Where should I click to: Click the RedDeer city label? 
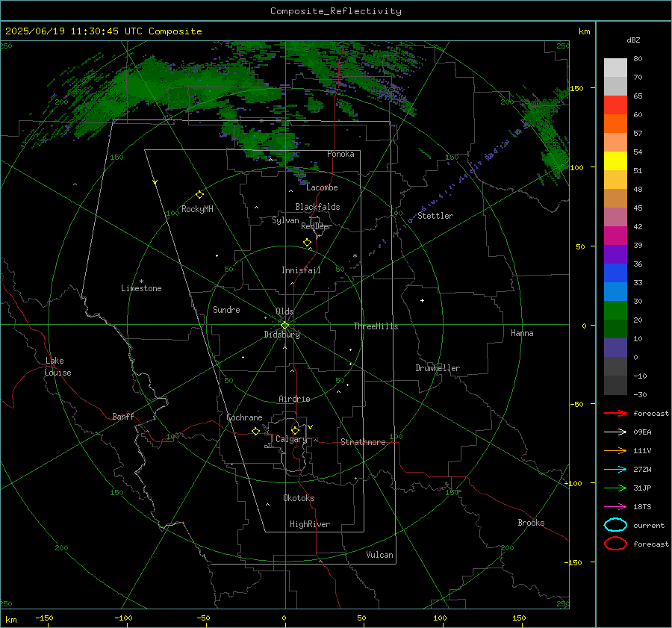coord(317,226)
